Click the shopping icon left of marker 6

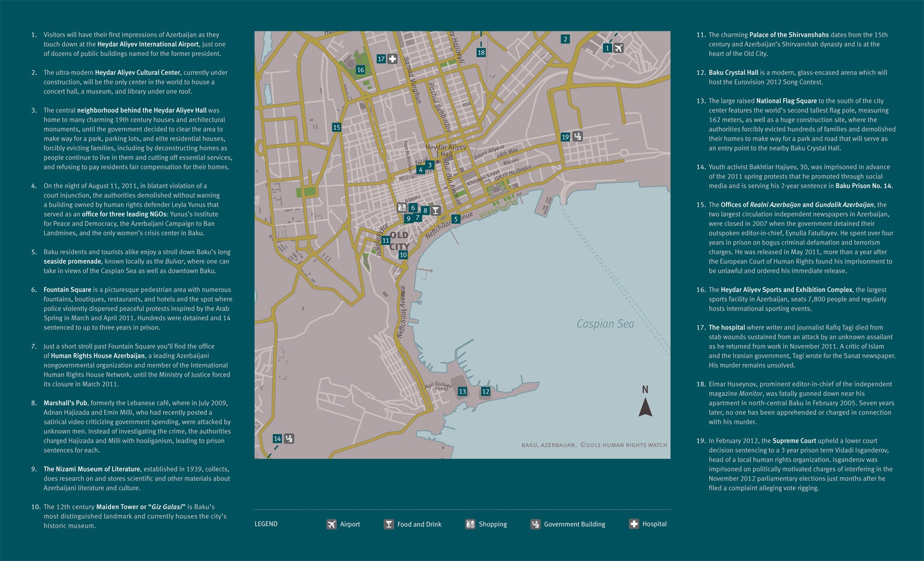pos(402,207)
